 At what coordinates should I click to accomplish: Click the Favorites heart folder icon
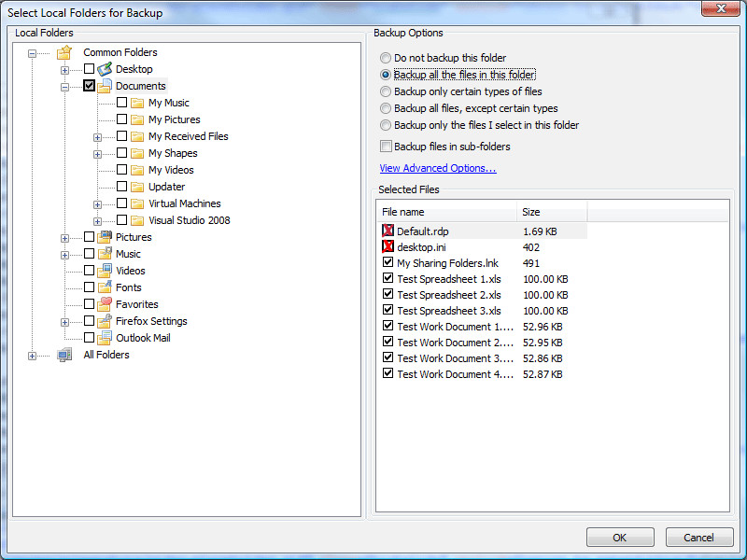coord(105,304)
